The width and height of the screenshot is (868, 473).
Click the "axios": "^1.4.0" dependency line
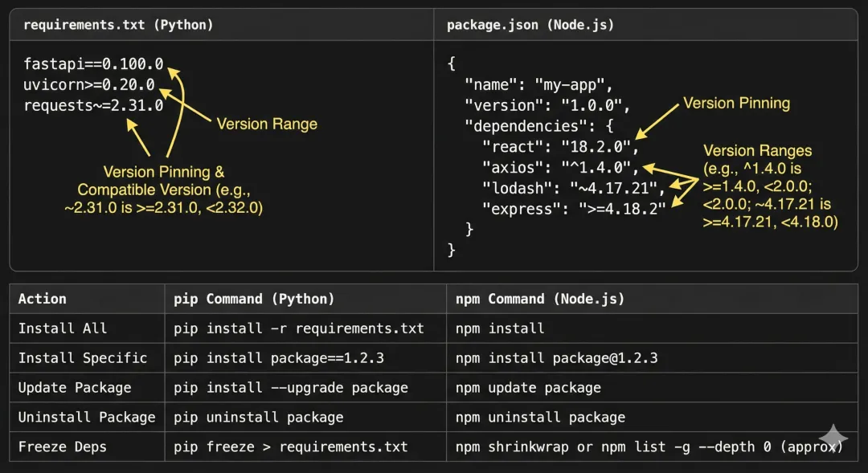click(559, 168)
